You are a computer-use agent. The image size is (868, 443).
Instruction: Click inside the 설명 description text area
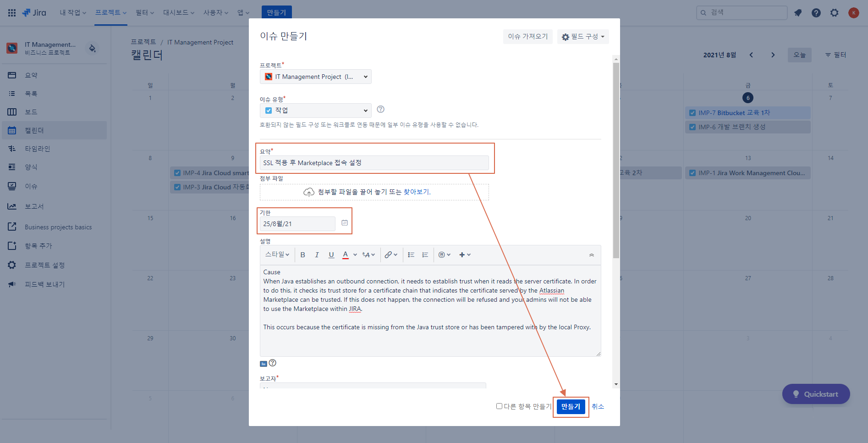point(430,310)
